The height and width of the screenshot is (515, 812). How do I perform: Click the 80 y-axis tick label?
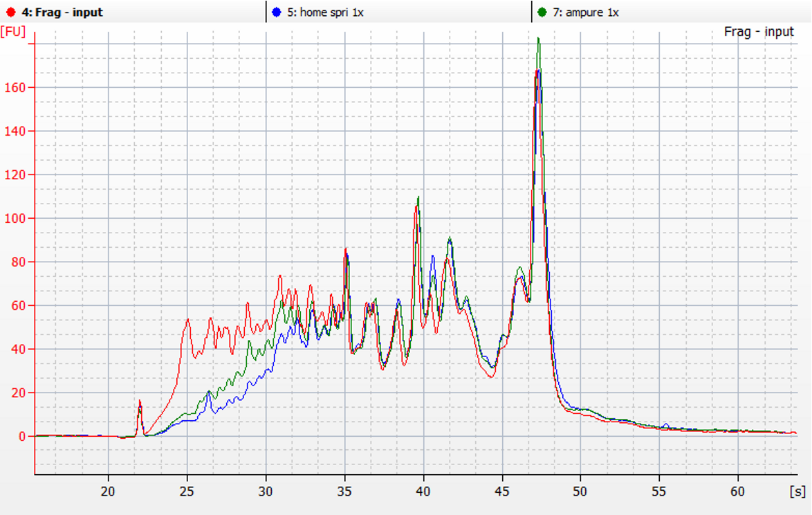[x=18, y=262]
